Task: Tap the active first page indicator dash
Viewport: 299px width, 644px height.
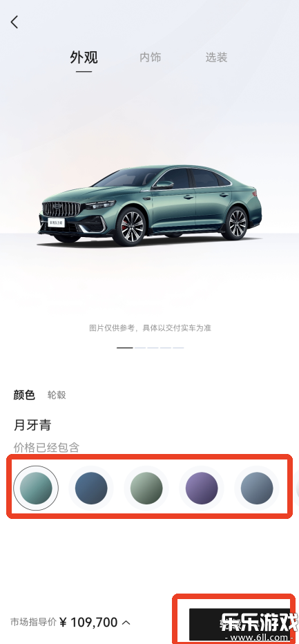Action: tap(125, 348)
